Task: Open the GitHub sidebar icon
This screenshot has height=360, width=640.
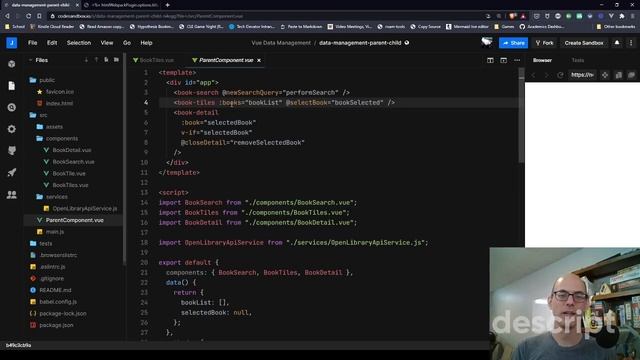Action: 11,151
